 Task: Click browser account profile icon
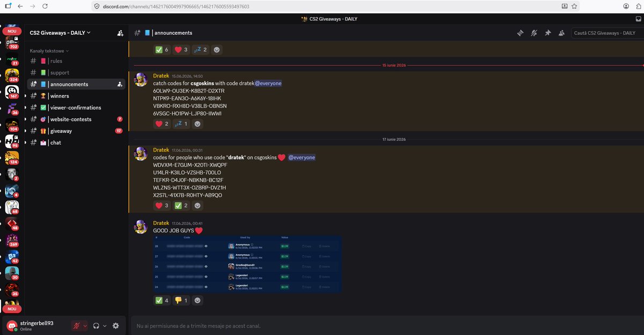pyautogui.click(x=626, y=6)
